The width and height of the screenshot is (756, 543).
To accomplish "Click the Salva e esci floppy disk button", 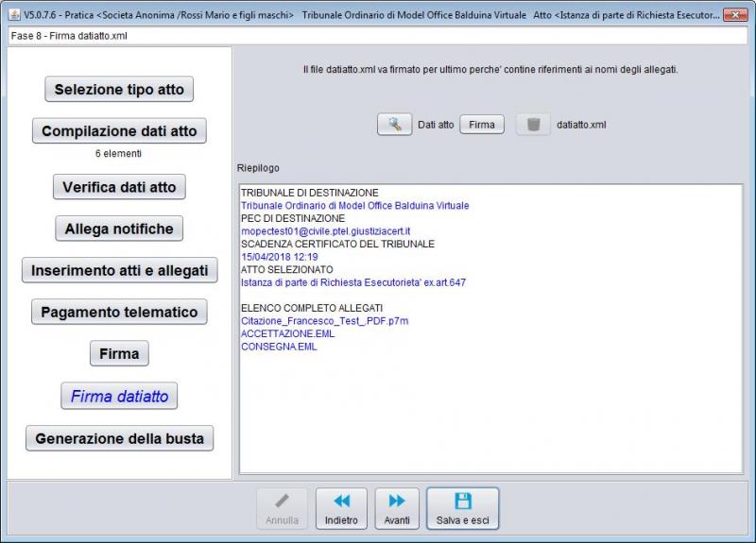I will click(x=462, y=509).
